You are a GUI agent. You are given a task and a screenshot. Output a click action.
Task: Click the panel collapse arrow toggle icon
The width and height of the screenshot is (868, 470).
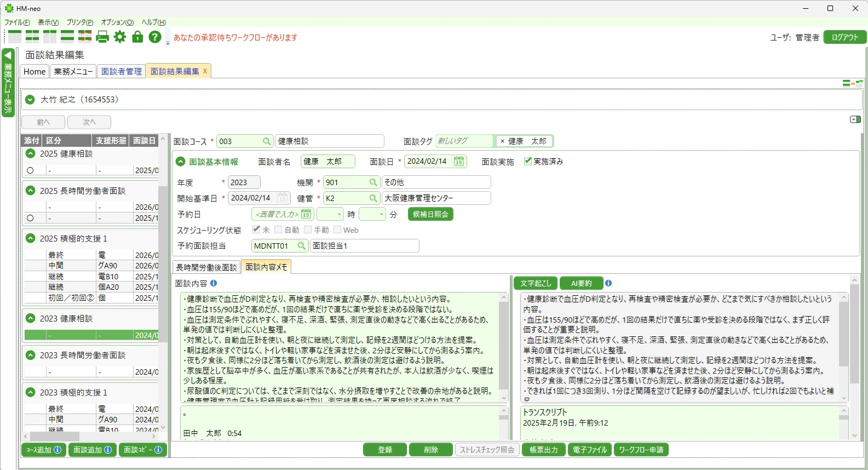point(855,119)
